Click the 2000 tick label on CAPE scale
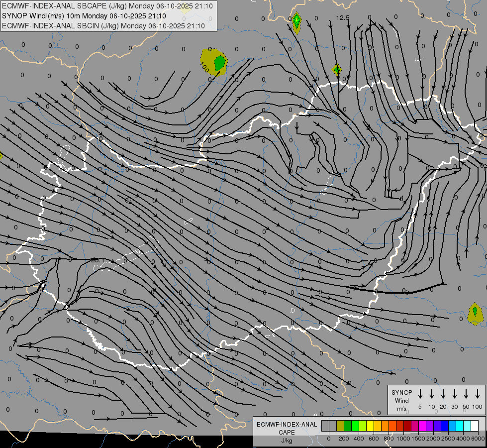The width and height of the screenshot is (487, 448). point(433,439)
